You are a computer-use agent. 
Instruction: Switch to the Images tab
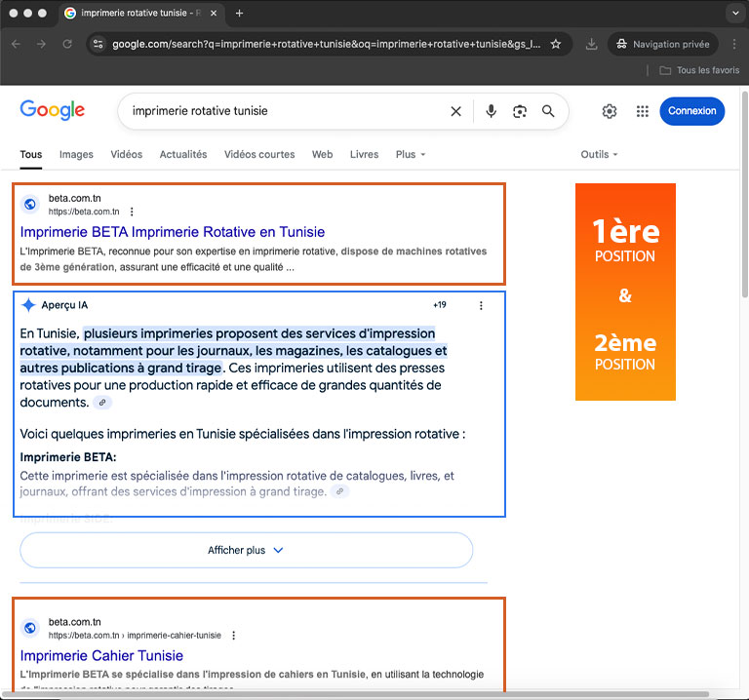click(x=76, y=154)
